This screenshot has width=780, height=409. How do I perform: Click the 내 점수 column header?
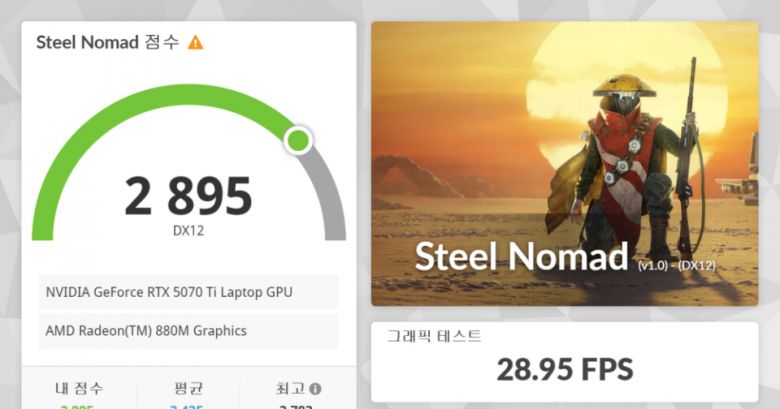[78, 388]
